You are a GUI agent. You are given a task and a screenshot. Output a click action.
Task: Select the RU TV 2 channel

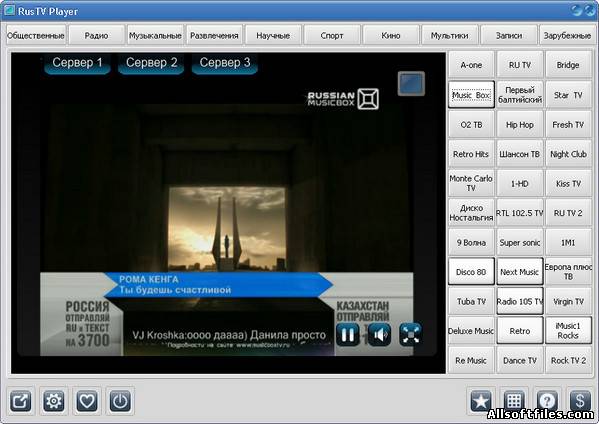click(x=568, y=213)
